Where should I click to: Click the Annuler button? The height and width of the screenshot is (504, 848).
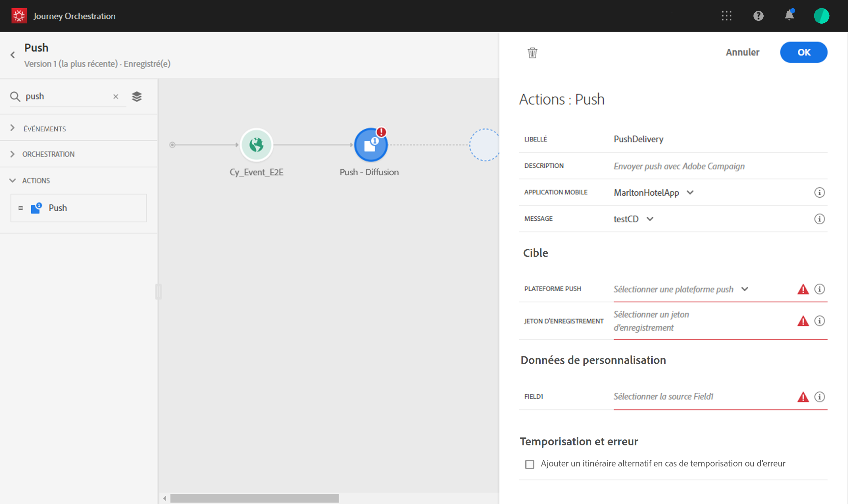pyautogui.click(x=742, y=52)
